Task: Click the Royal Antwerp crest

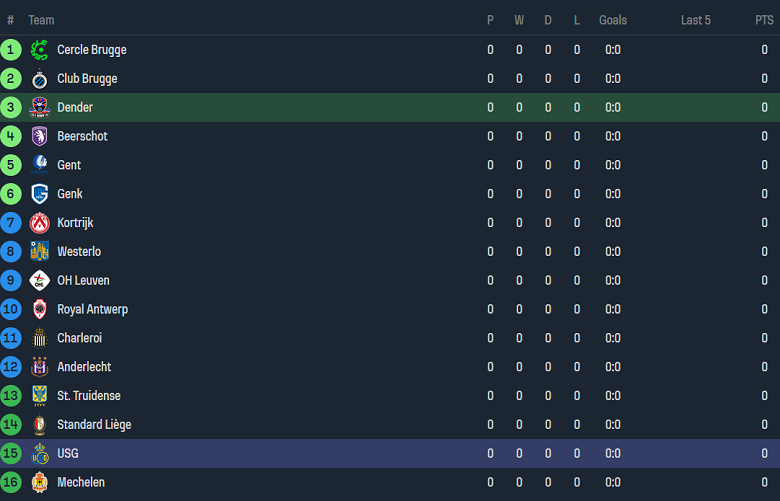Action: coord(40,310)
